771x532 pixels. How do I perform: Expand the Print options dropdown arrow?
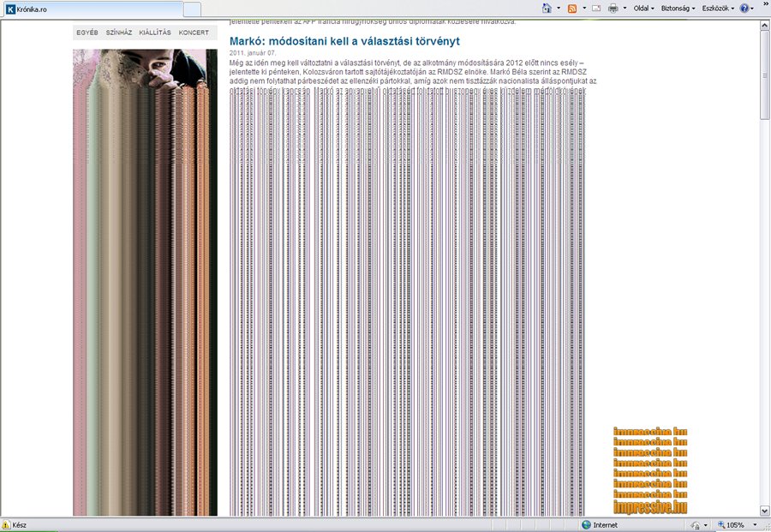(625, 9)
